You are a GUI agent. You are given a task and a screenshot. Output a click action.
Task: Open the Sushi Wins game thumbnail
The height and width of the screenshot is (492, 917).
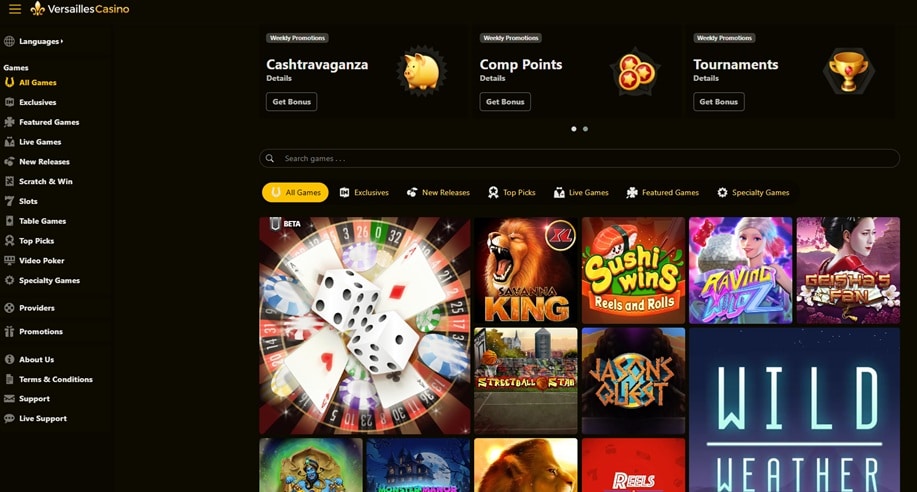click(x=633, y=270)
